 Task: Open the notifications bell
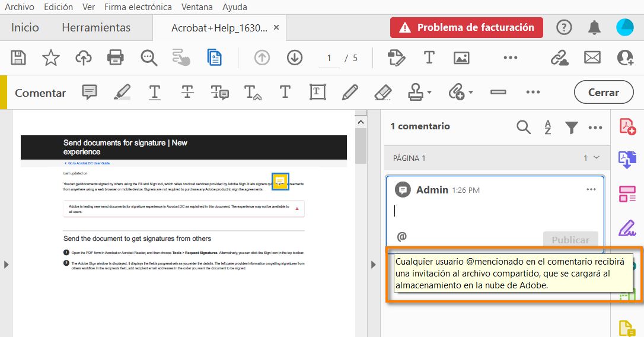[x=594, y=27]
